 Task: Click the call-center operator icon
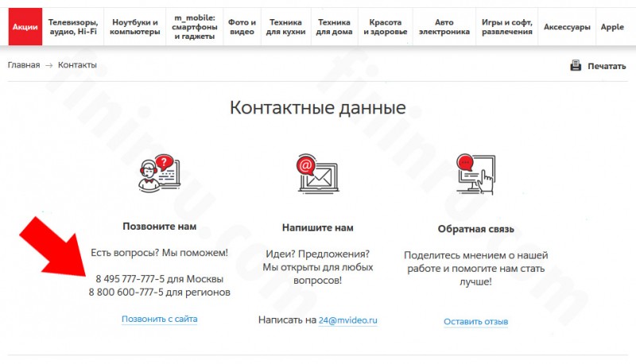(x=159, y=173)
